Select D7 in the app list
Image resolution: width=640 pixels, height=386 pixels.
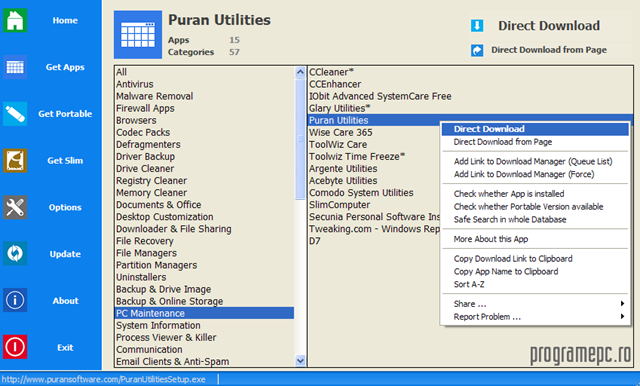[x=373, y=241]
